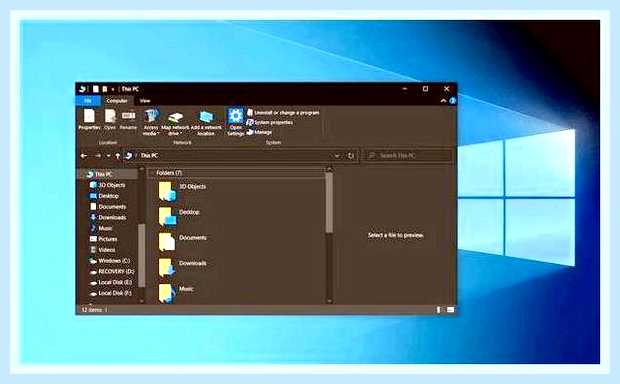Switch to the View ribbon tab
The height and width of the screenshot is (384, 620).
click(x=145, y=101)
